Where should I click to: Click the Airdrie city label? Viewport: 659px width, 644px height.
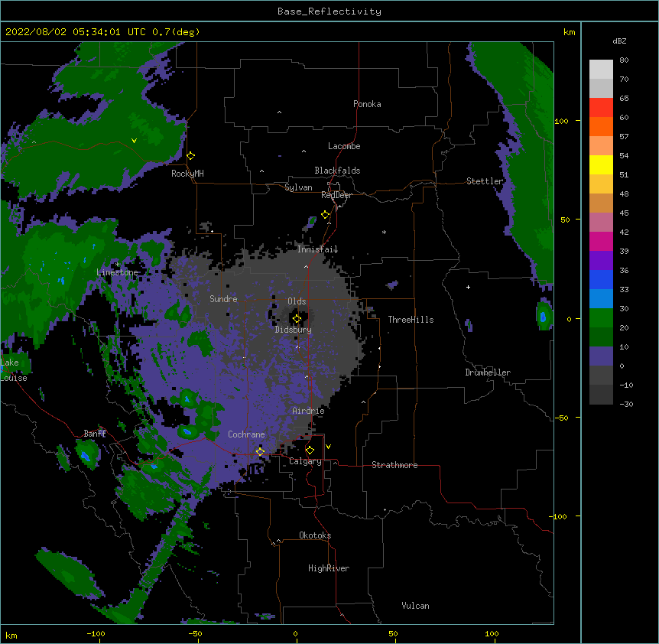[x=308, y=411]
